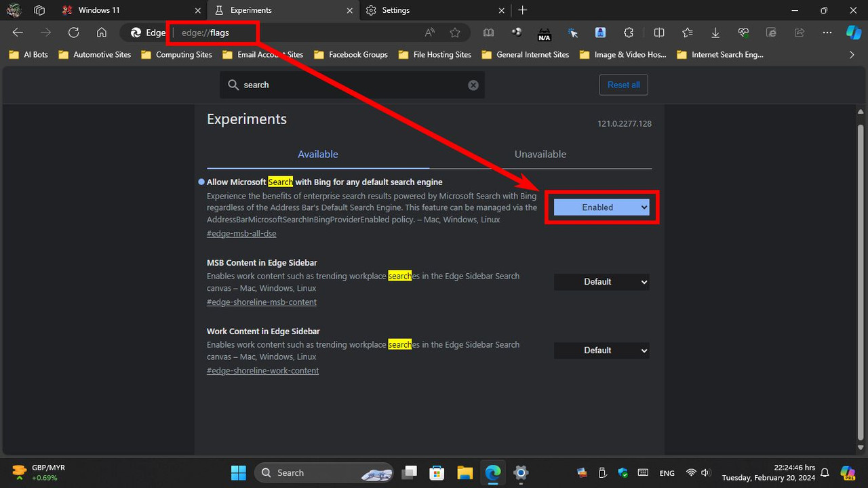Click the taskbar Search box
Viewport: 868px width, 488px height.
point(323,472)
